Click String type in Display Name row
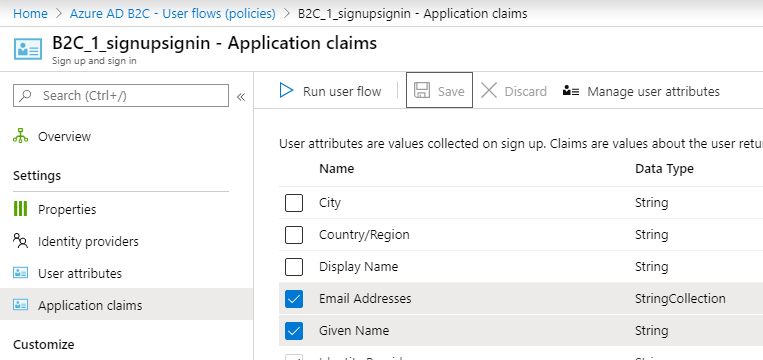The height and width of the screenshot is (360, 763). point(651,267)
